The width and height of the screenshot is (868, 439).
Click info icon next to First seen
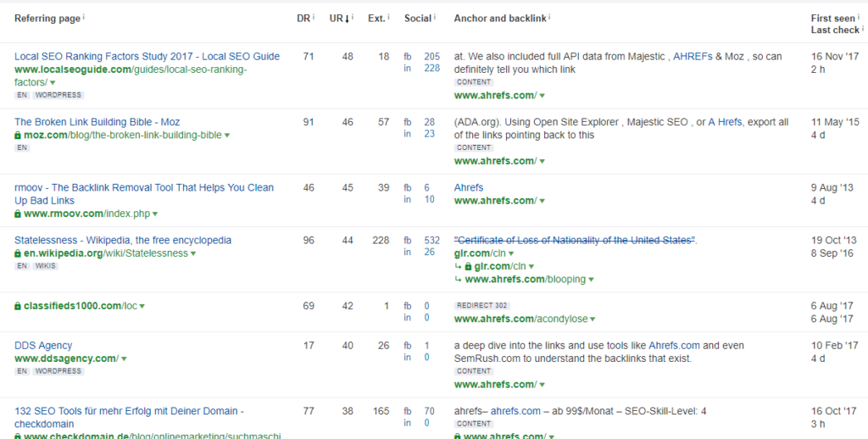tap(859, 17)
